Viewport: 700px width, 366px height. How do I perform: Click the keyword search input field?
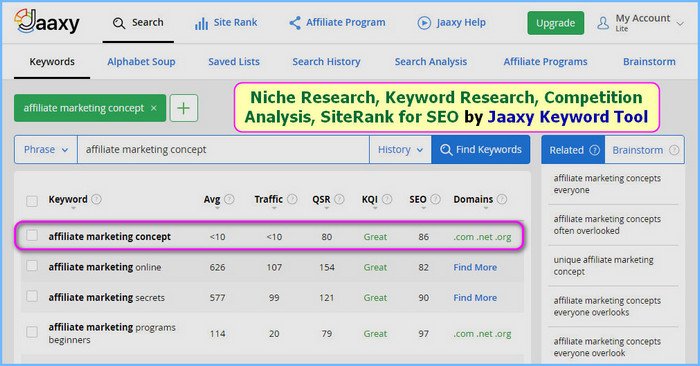coord(223,150)
